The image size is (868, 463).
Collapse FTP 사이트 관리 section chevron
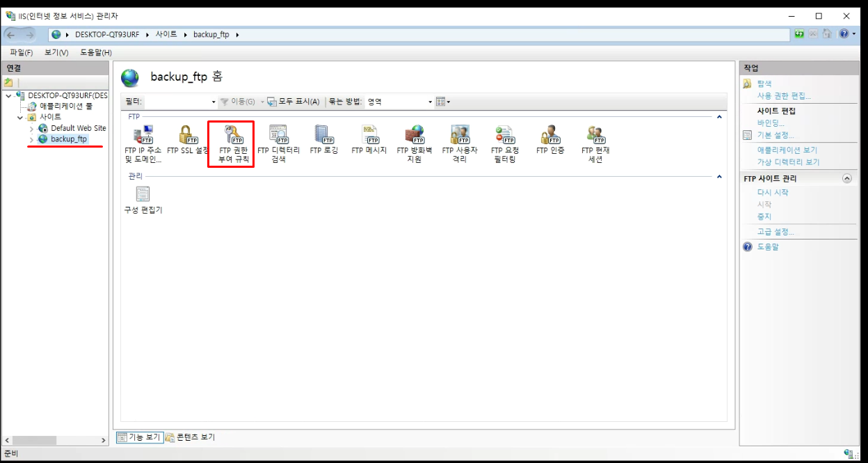point(847,178)
